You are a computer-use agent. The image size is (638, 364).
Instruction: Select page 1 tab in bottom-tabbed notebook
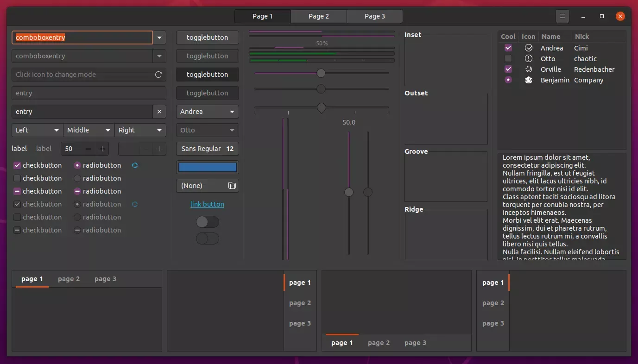(x=342, y=343)
